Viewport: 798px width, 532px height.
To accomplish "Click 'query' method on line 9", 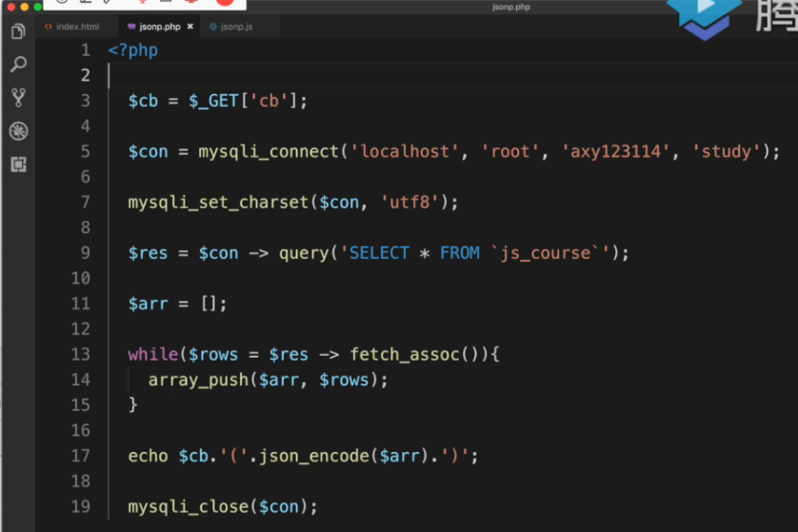I will pyautogui.click(x=304, y=253).
